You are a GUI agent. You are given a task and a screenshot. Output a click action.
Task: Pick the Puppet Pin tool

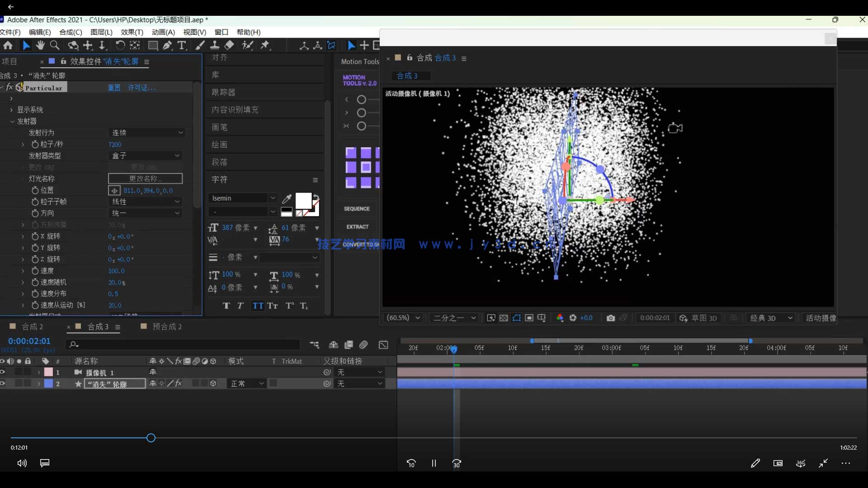[265, 45]
